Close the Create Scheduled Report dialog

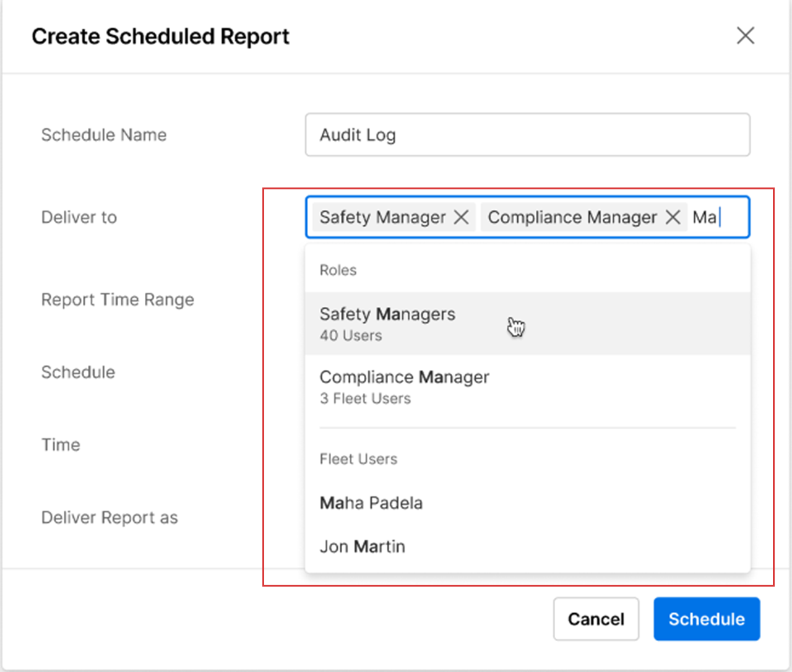tap(745, 36)
